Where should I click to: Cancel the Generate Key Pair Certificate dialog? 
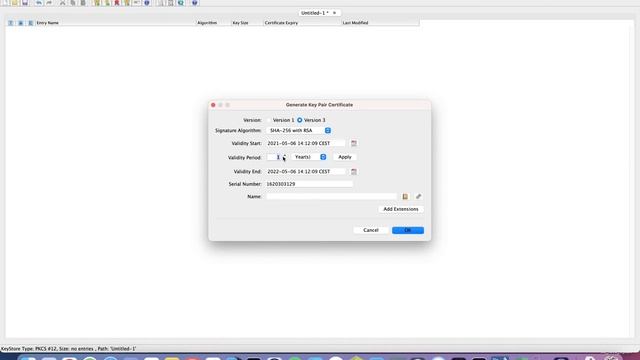[x=371, y=230]
